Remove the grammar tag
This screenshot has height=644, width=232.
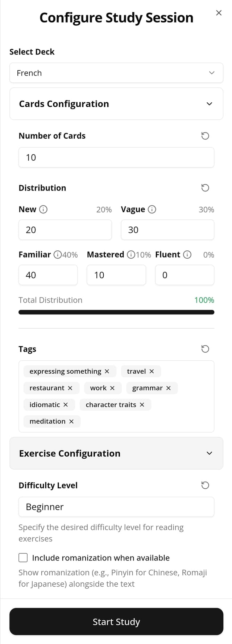pos(168,388)
